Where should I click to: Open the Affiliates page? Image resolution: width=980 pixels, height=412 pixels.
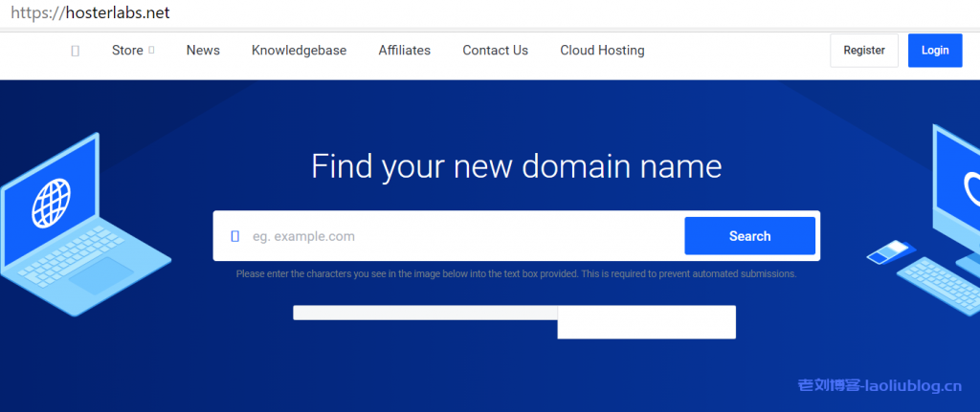[x=405, y=51]
